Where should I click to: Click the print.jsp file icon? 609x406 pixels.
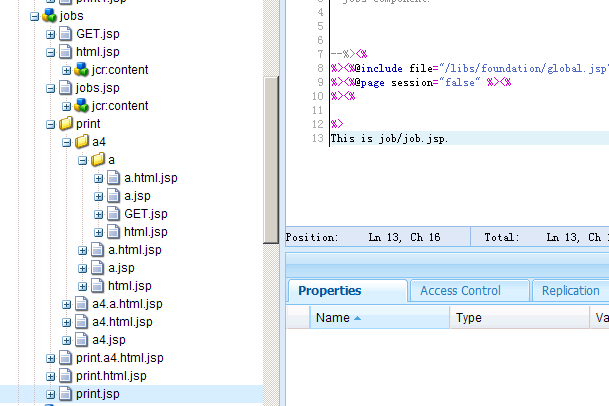click(66, 394)
